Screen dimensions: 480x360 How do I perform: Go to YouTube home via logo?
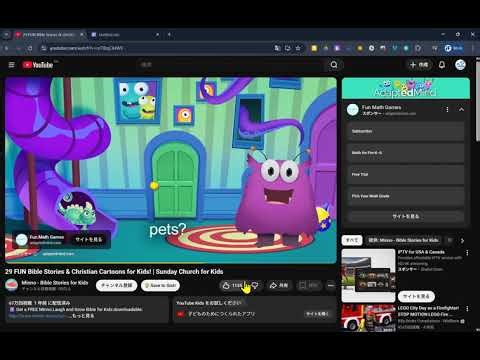click(38, 65)
